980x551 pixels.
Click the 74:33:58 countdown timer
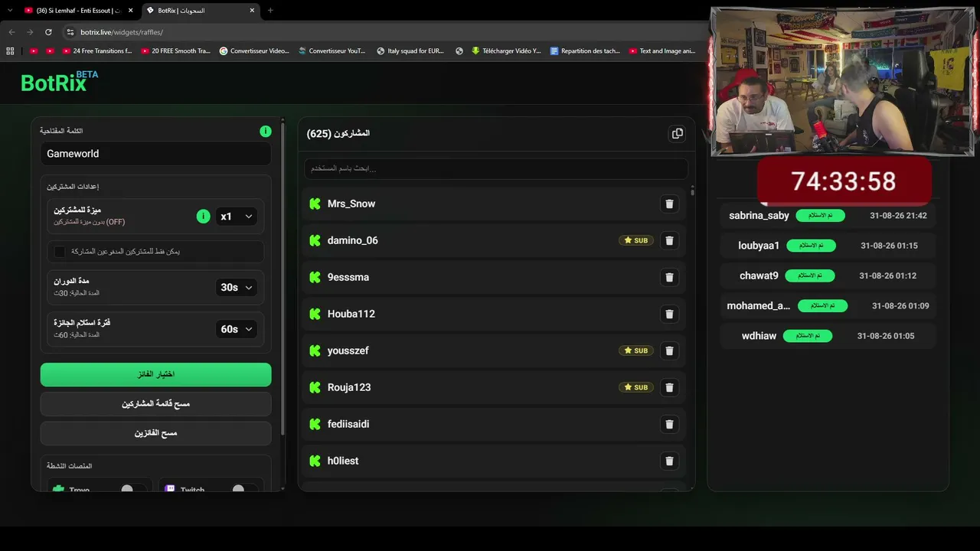[844, 181]
